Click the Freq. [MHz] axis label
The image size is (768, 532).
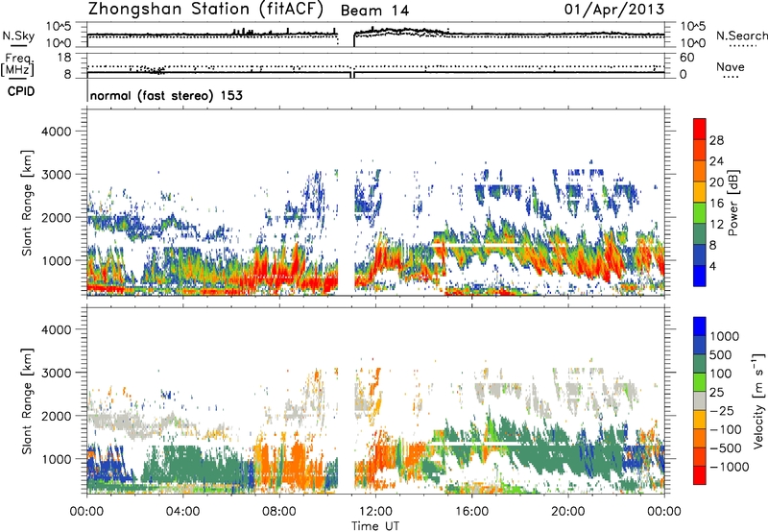17,65
